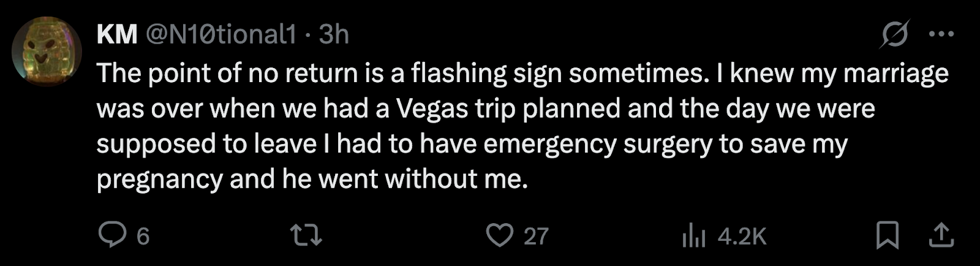This screenshot has height=266, width=980.
Task: Open KM's profile avatar picture
Action: click(x=47, y=51)
